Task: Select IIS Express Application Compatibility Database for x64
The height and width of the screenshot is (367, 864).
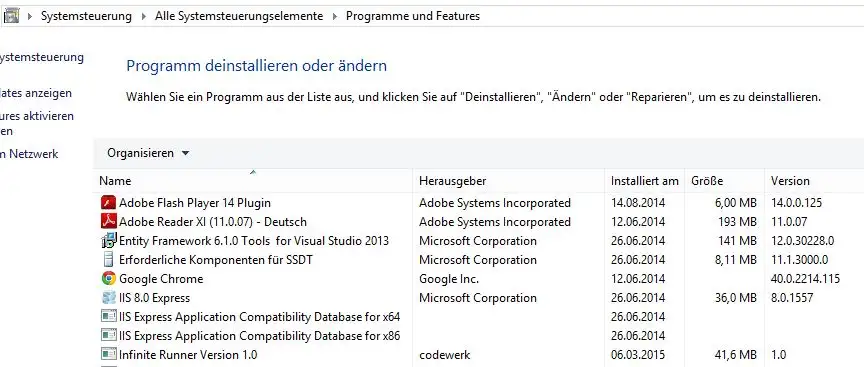Action: [x=479, y=316]
